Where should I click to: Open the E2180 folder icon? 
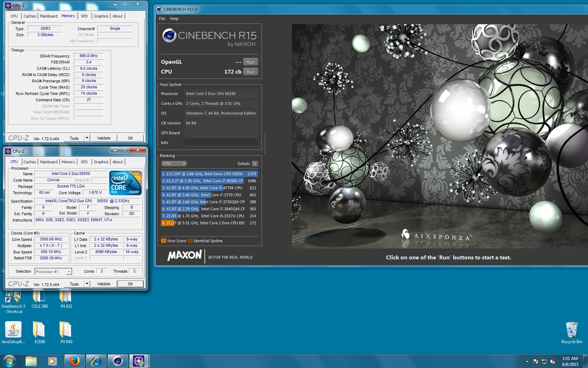(x=40, y=332)
